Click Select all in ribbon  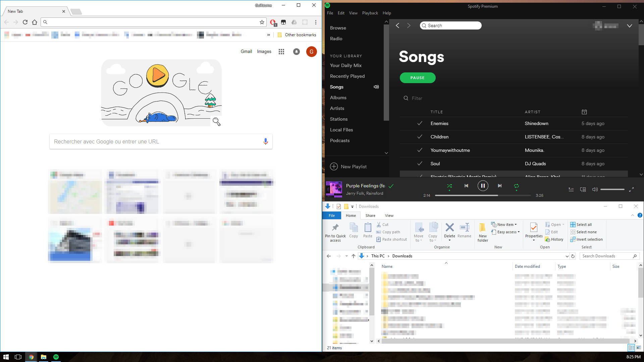[581, 225]
